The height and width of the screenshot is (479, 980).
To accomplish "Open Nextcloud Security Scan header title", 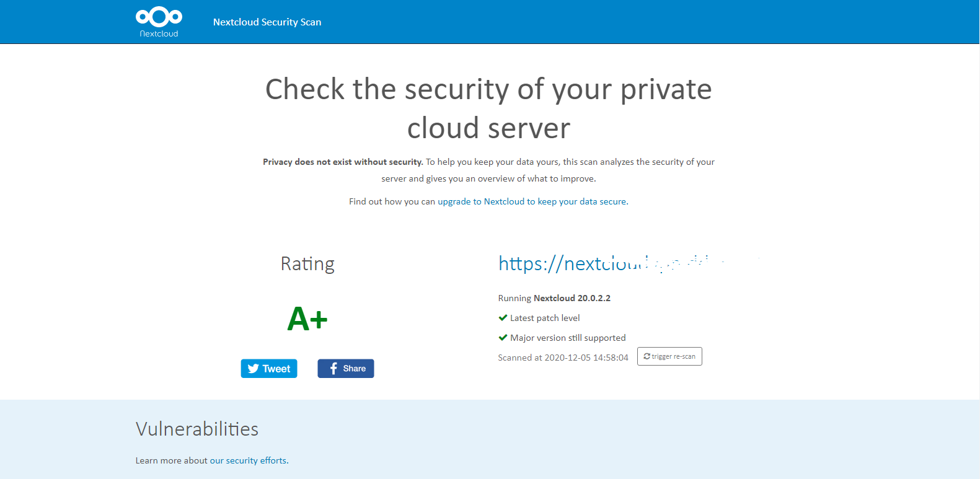I will (267, 22).
